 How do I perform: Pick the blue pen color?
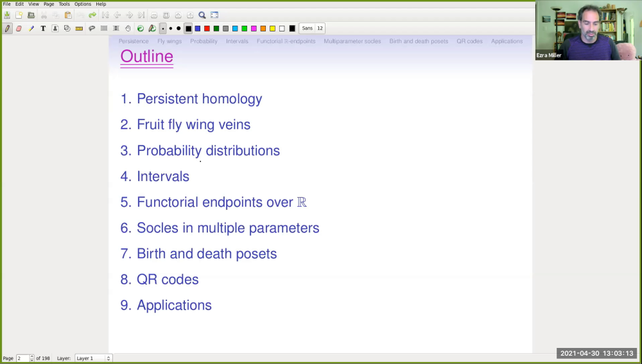click(x=198, y=28)
